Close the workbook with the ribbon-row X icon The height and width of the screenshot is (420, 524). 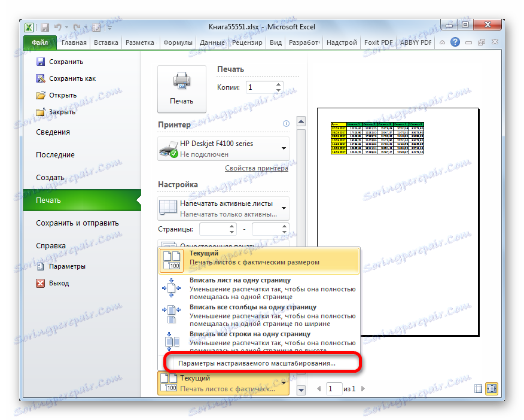[495, 42]
